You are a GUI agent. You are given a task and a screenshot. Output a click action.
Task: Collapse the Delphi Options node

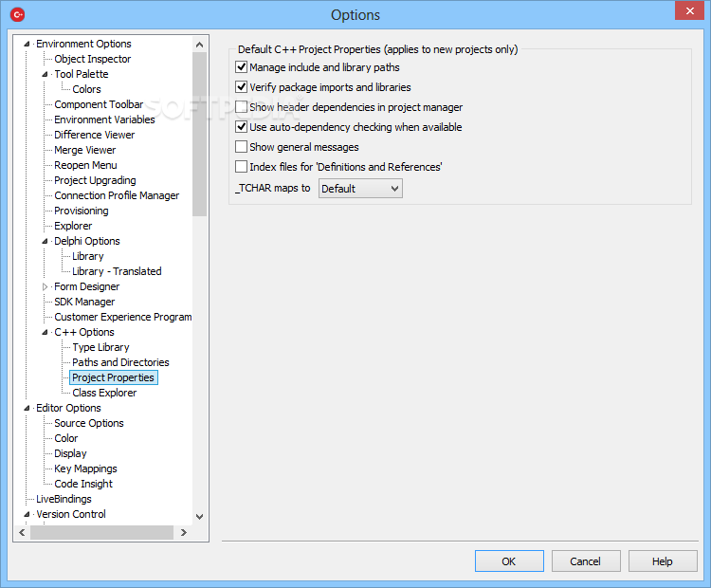(45, 242)
